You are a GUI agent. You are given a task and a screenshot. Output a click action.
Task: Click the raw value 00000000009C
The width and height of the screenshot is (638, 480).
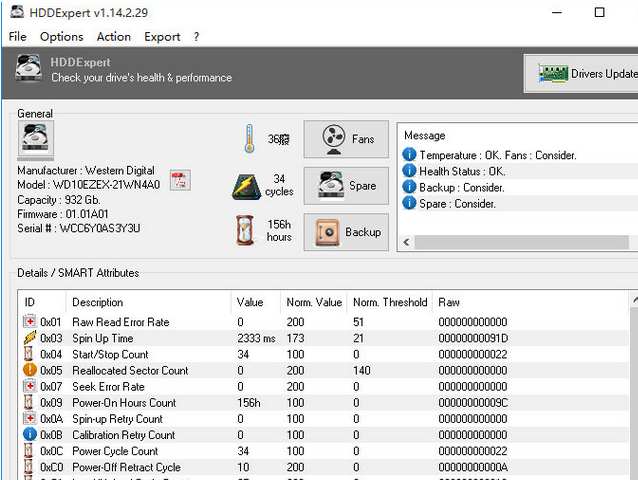473,403
